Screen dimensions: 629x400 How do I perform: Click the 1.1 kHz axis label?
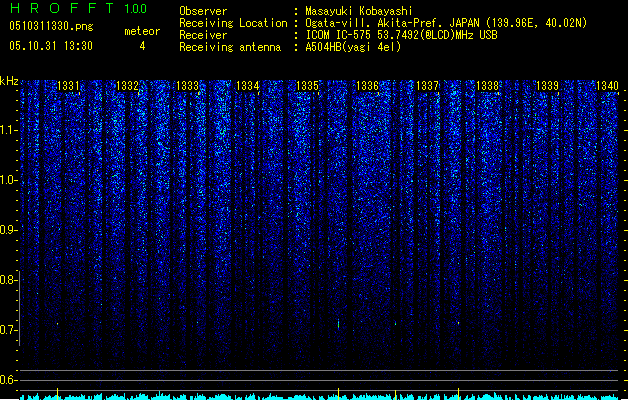pyautogui.click(x=8, y=130)
